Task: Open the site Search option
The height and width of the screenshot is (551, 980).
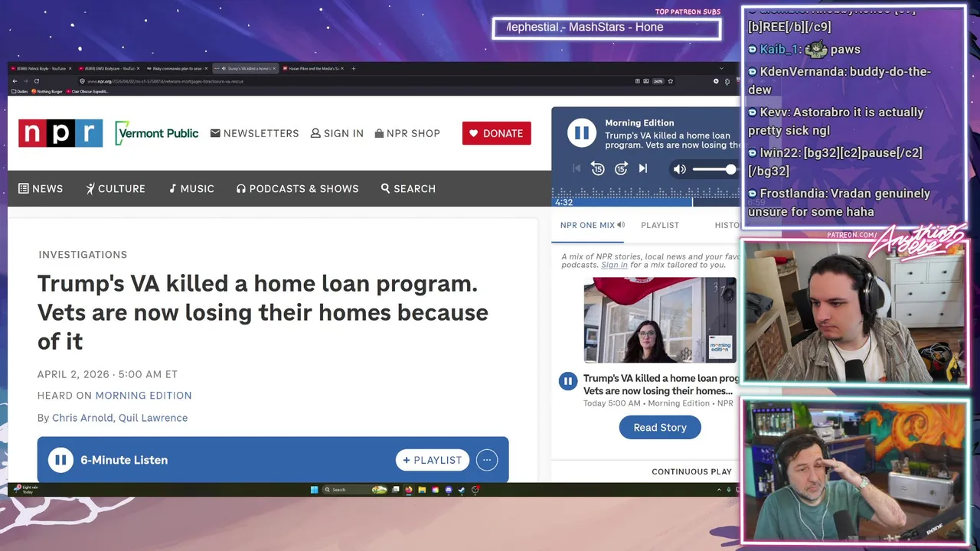Action: pyautogui.click(x=408, y=188)
